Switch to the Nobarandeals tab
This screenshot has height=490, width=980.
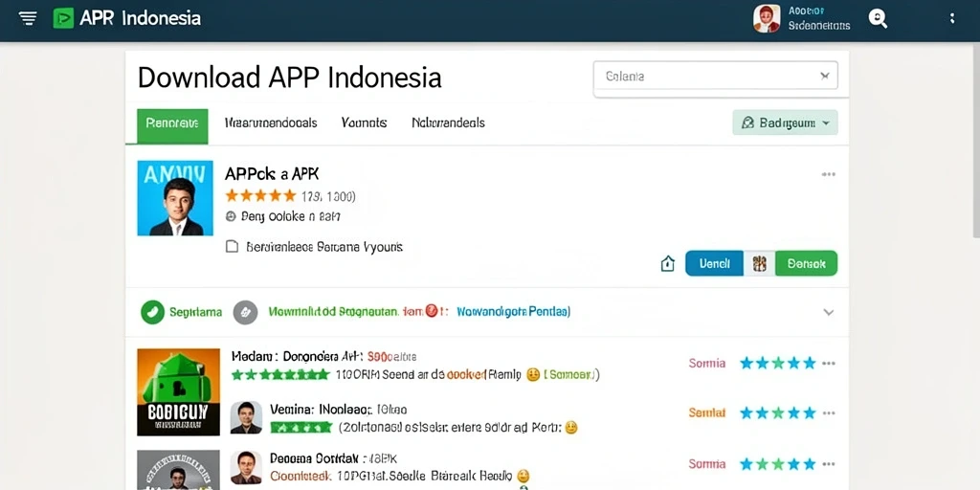pos(448,122)
